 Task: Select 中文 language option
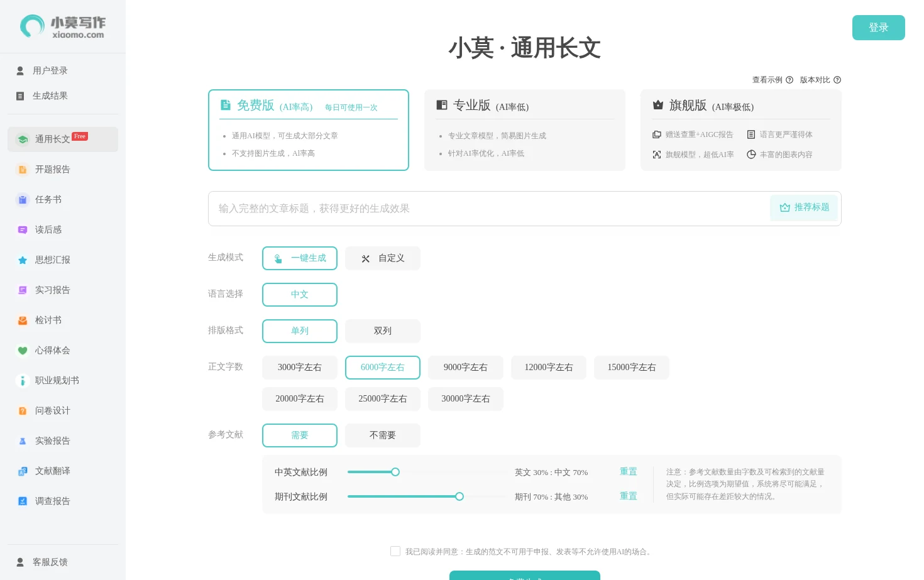coord(300,295)
